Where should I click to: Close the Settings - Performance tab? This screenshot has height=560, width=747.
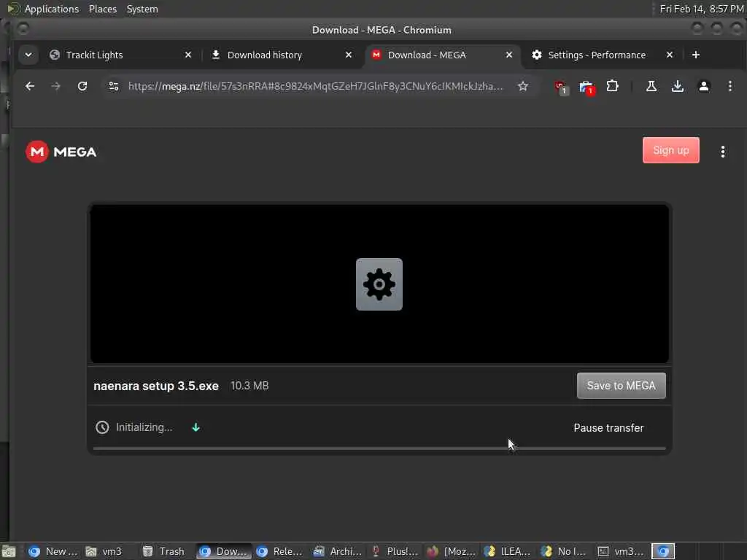pyautogui.click(x=670, y=55)
